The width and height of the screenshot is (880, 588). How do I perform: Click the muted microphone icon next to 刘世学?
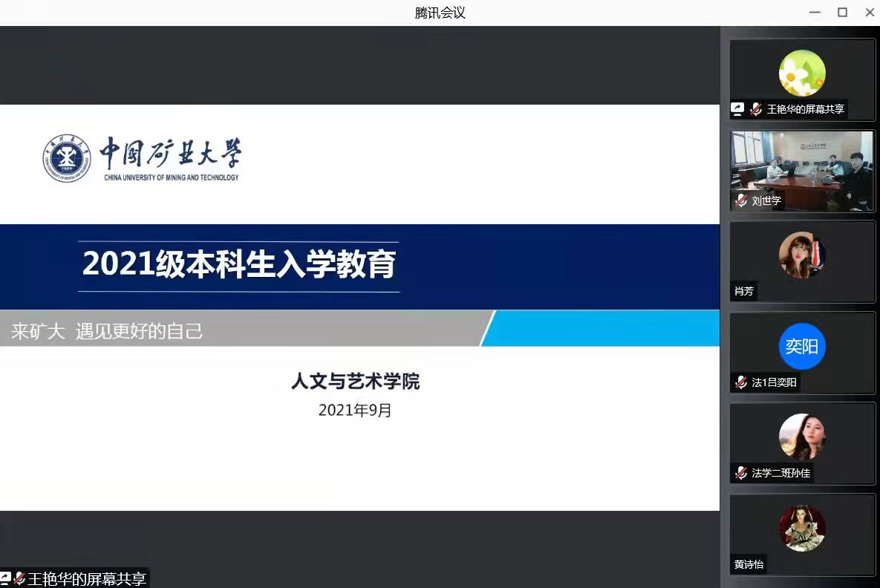(x=741, y=200)
